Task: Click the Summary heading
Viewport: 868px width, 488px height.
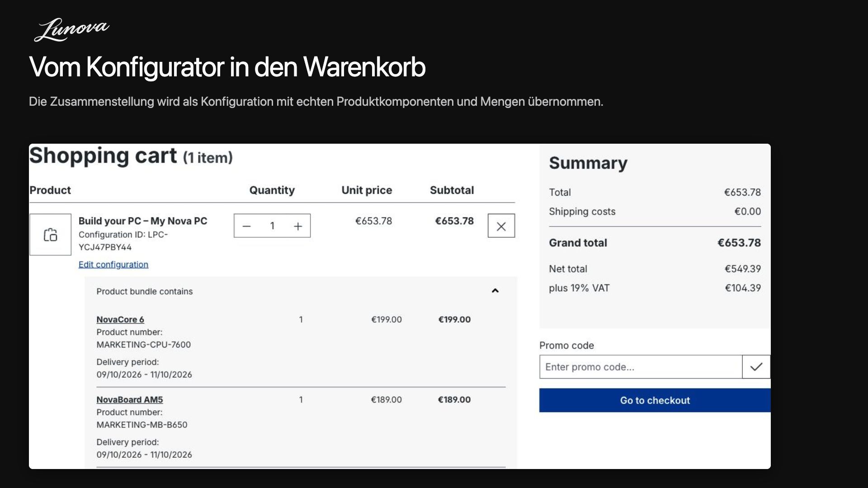Action: point(588,163)
